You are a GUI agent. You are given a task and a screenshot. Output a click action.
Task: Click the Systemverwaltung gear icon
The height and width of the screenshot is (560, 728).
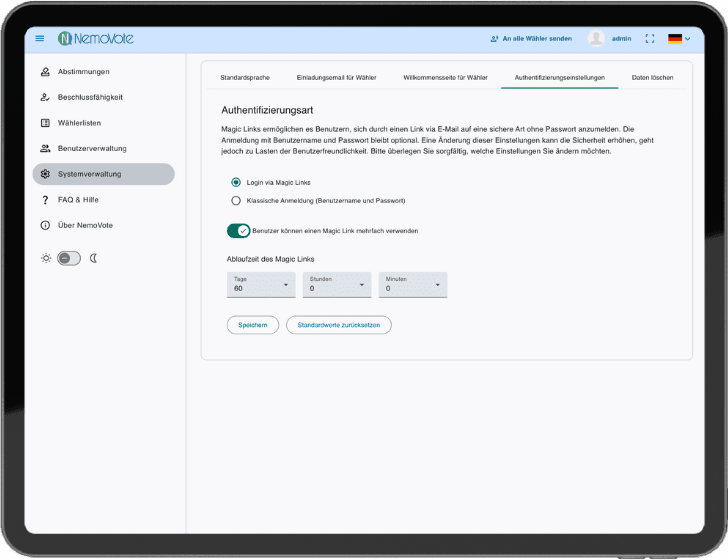click(45, 174)
